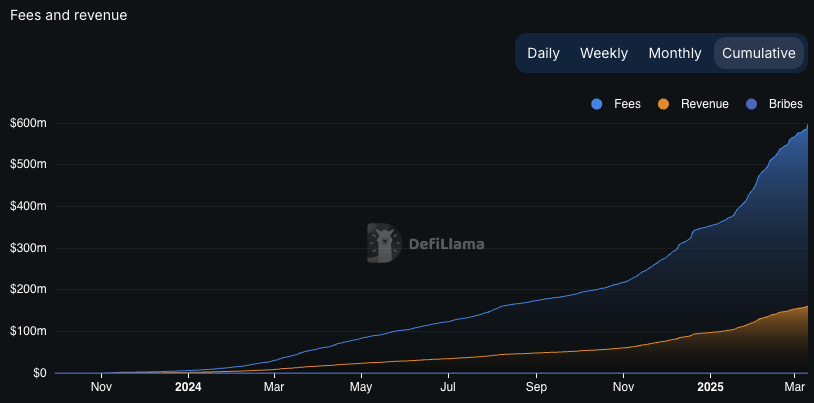Choose the Monthly grouping option
This screenshot has width=814, height=403.
675,53
